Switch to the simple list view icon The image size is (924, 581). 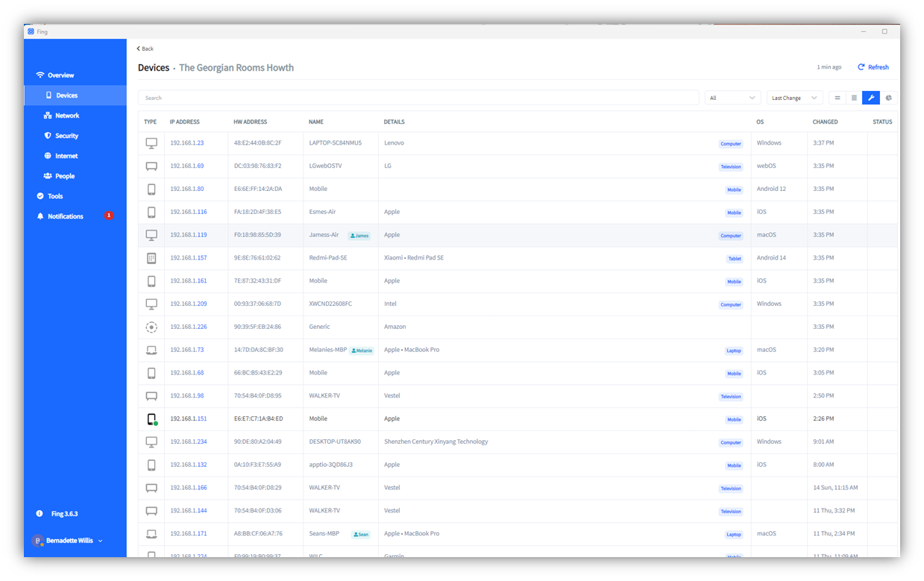point(837,98)
